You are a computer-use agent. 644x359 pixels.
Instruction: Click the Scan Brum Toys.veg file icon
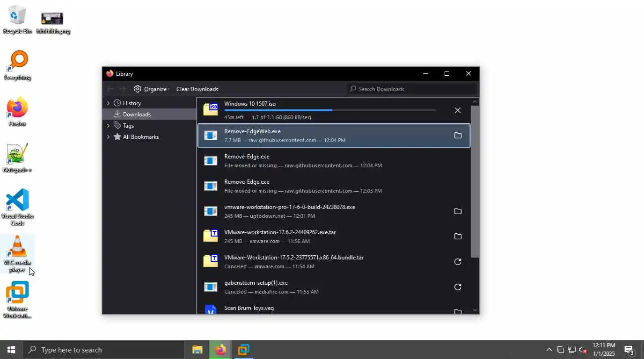[x=211, y=309]
